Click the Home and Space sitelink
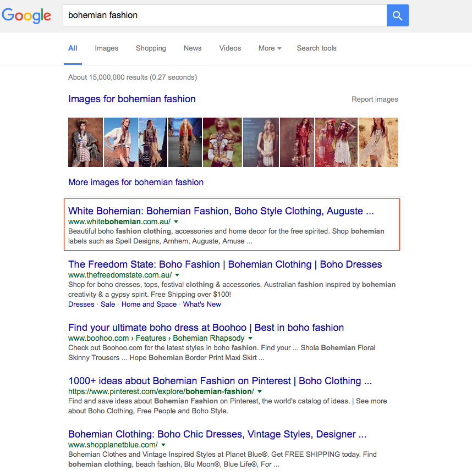The width and height of the screenshot is (472, 476). [x=149, y=304]
